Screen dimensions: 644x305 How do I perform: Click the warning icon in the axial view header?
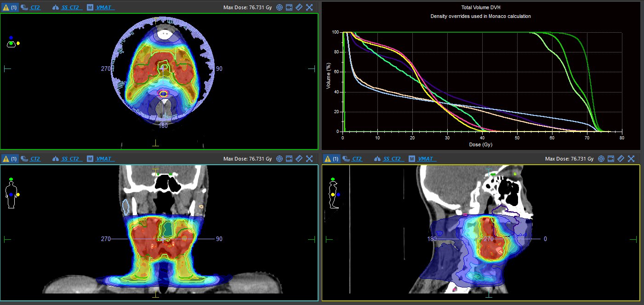(x=6, y=7)
